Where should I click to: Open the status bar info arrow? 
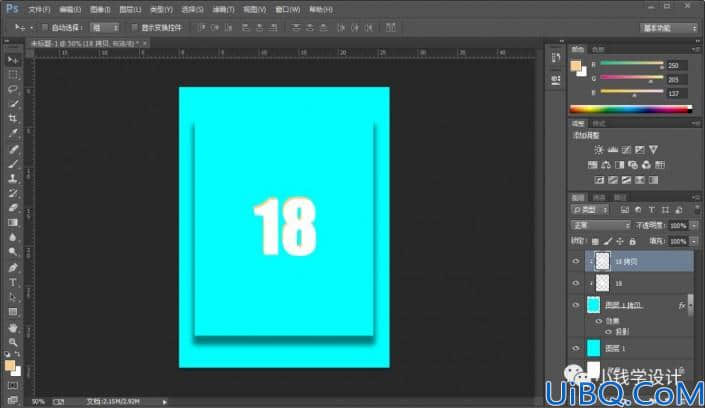(x=165, y=402)
